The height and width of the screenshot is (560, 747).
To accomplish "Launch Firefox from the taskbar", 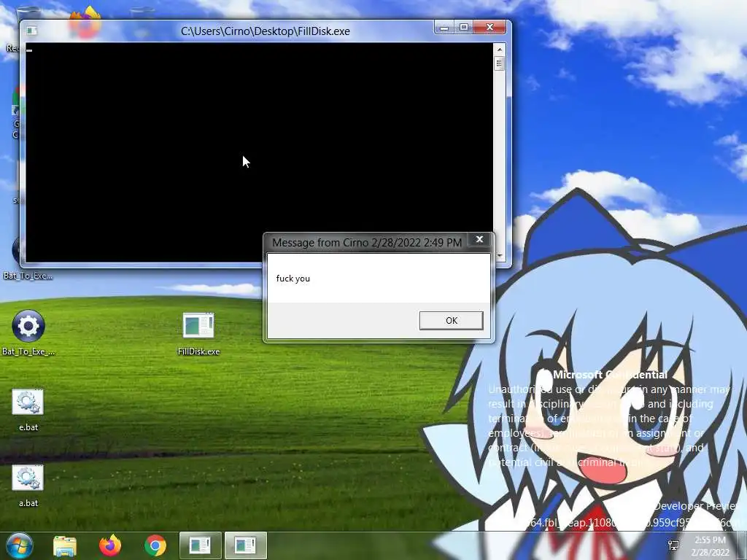I will [110, 545].
